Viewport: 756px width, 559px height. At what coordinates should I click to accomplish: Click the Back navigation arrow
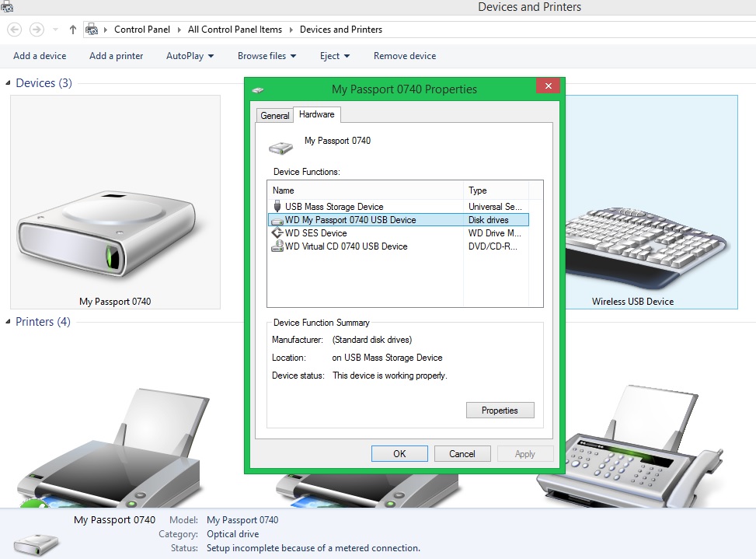(14, 30)
